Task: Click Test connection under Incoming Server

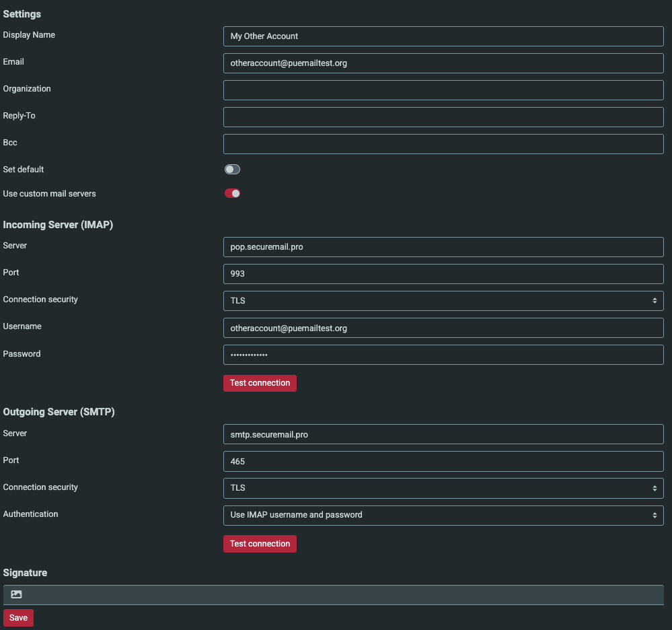Action: pyautogui.click(x=260, y=383)
